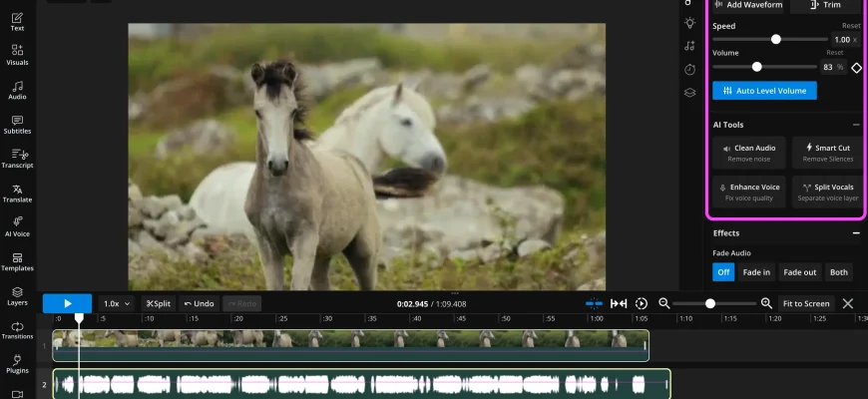The width and height of the screenshot is (868, 399).
Task: Click the volume keyframe diamond icon
Action: [856, 68]
